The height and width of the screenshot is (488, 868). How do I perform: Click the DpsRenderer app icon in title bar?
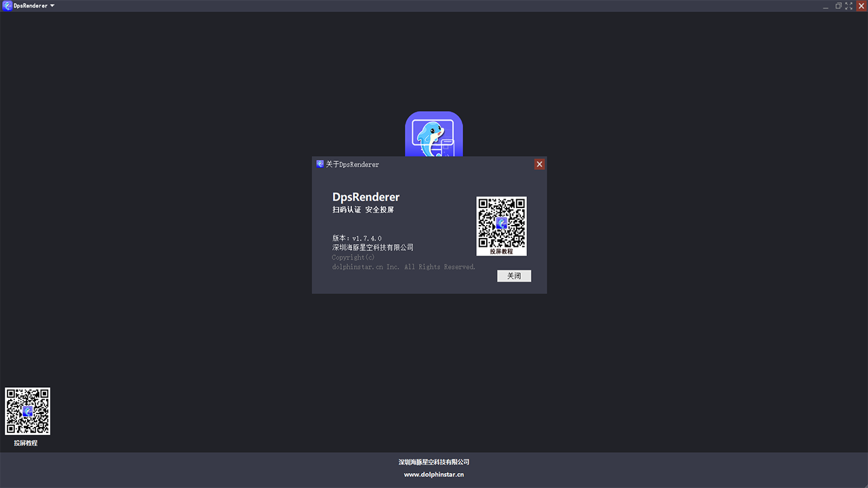pyautogui.click(x=7, y=5)
